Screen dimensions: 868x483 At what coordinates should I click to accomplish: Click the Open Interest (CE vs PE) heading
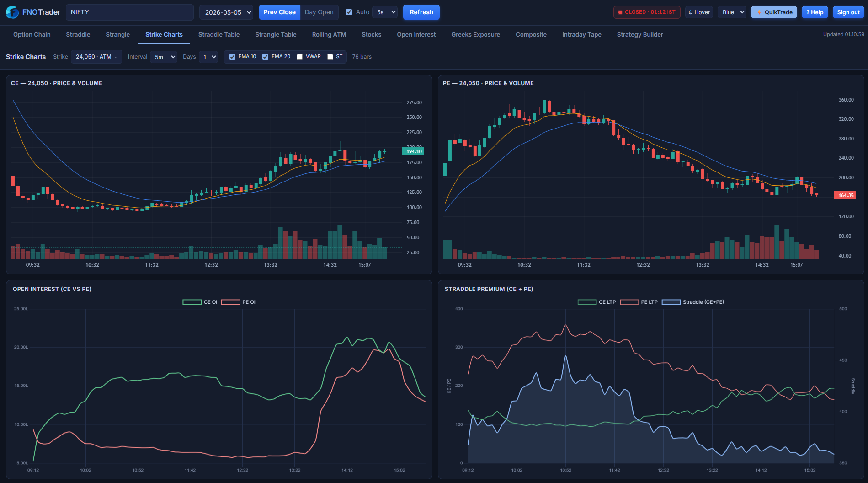(x=52, y=289)
